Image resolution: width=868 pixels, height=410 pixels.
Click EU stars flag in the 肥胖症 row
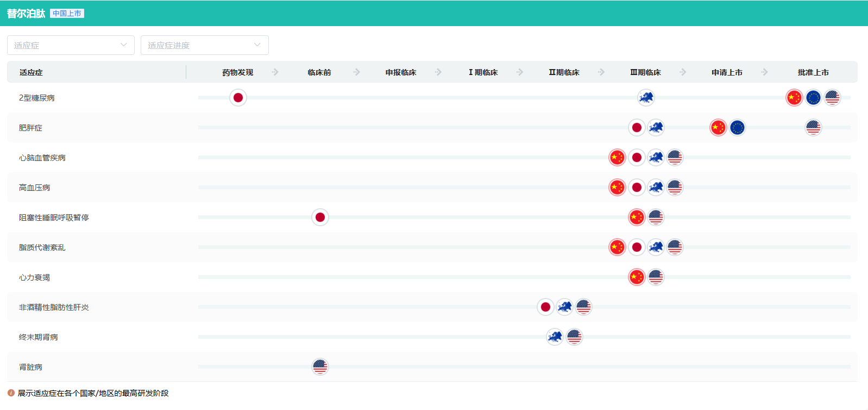point(737,128)
